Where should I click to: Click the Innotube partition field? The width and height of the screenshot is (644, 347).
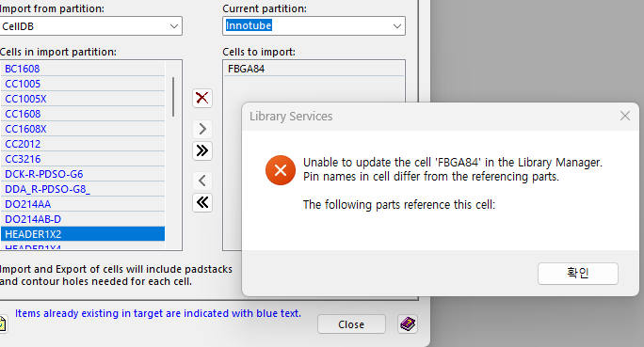[x=314, y=25]
